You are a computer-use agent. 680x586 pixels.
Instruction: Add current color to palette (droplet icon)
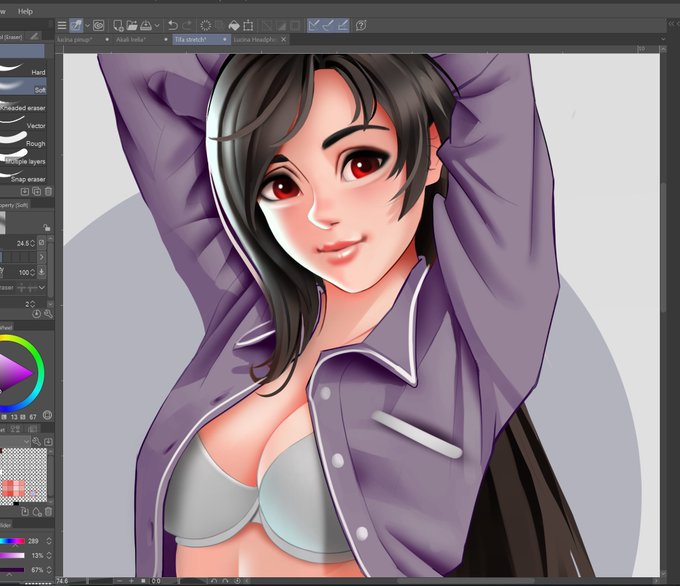coord(37,512)
